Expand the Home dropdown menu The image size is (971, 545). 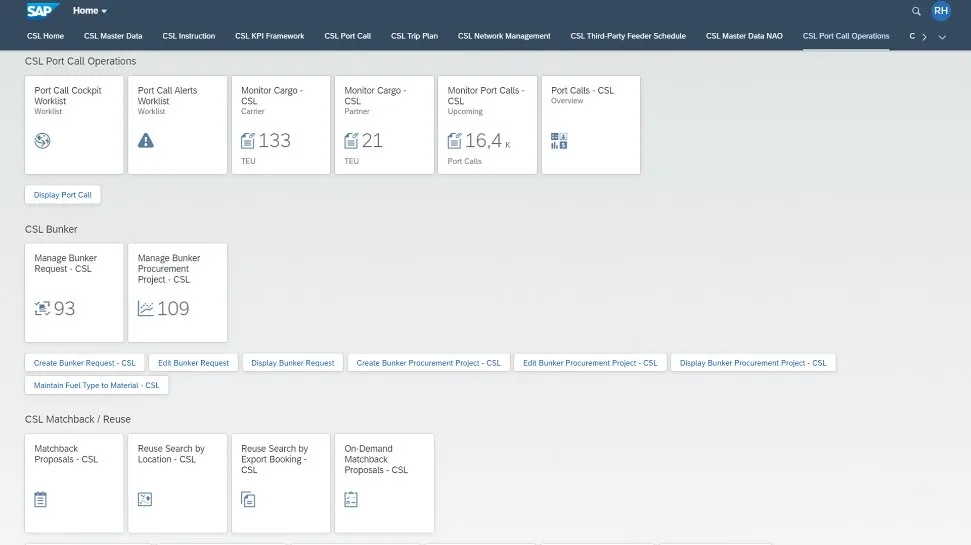[90, 11]
